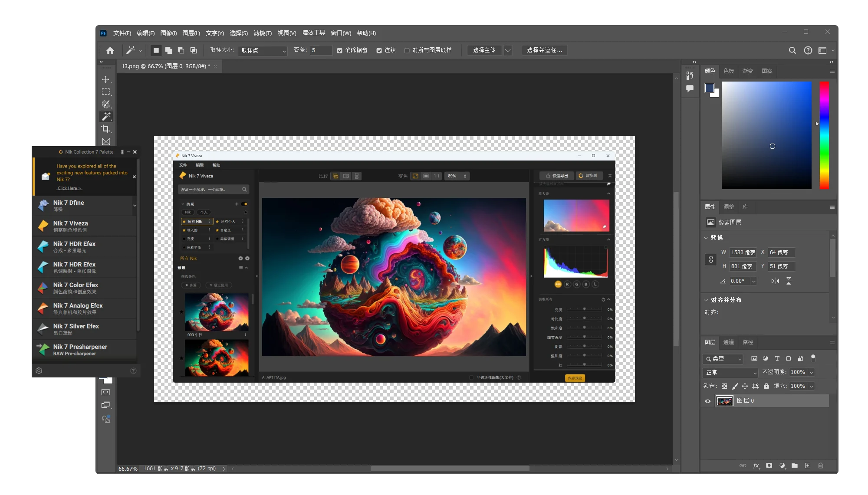Toggle lock image pixels brush icon
Image resolution: width=868 pixels, height=495 pixels.
click(x=735, y=386)
